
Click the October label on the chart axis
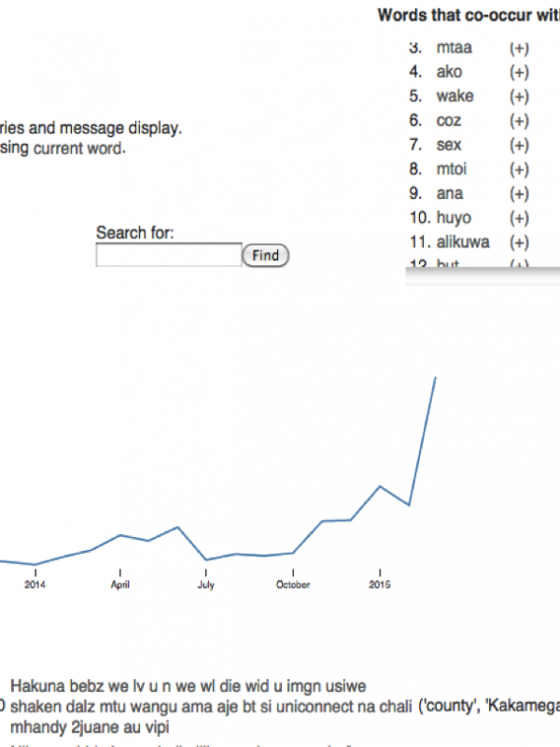pos(292,585)
